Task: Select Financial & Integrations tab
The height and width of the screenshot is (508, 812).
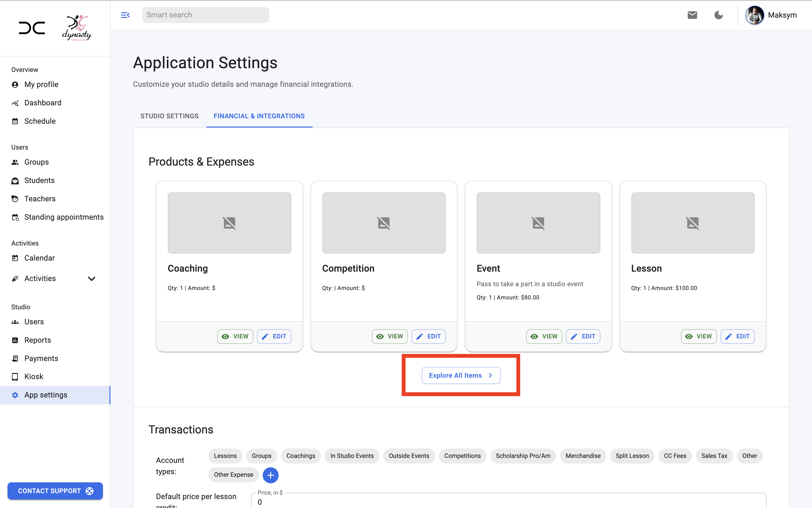Action: [259, 116]
